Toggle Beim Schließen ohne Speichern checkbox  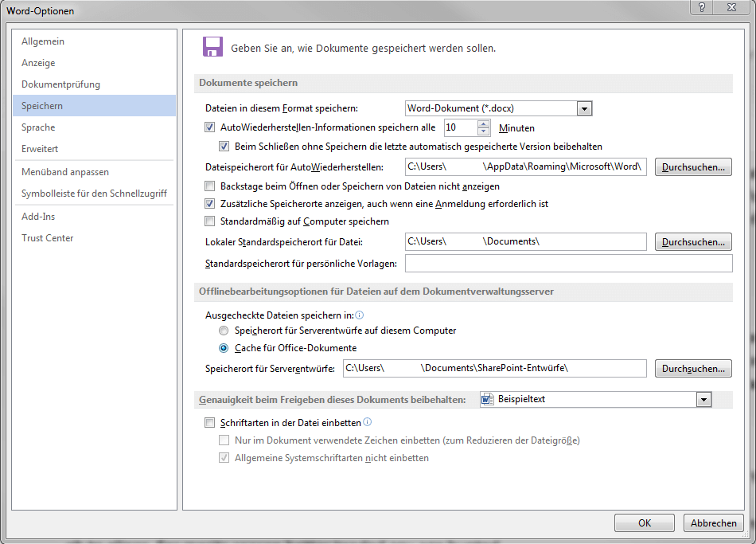point(224,147)
